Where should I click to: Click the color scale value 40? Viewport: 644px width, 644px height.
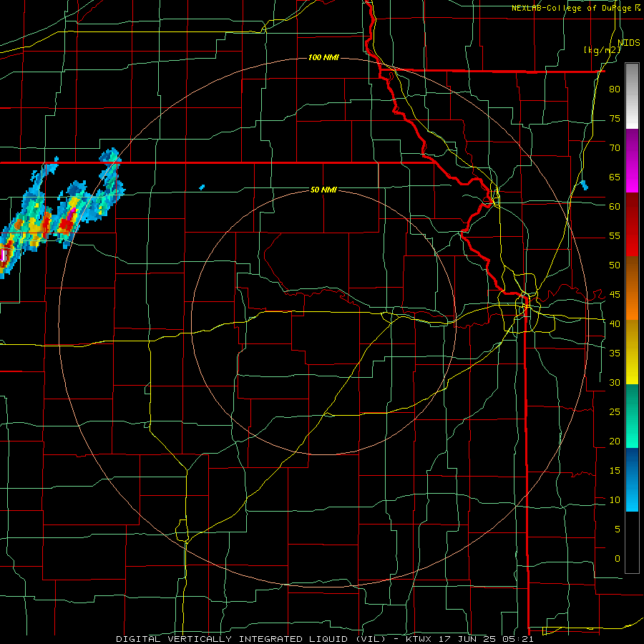[x=615, y=323]
